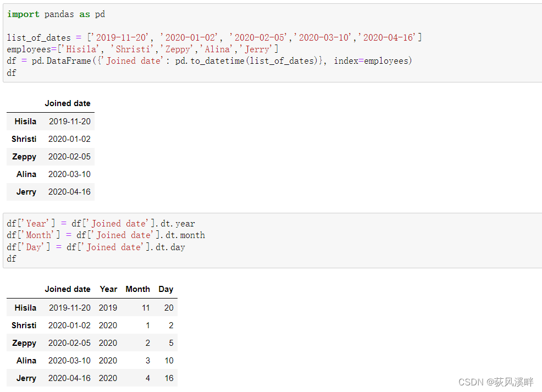Click Jerry row label in second table
542x392 pixels.
(x=26, y=378)
